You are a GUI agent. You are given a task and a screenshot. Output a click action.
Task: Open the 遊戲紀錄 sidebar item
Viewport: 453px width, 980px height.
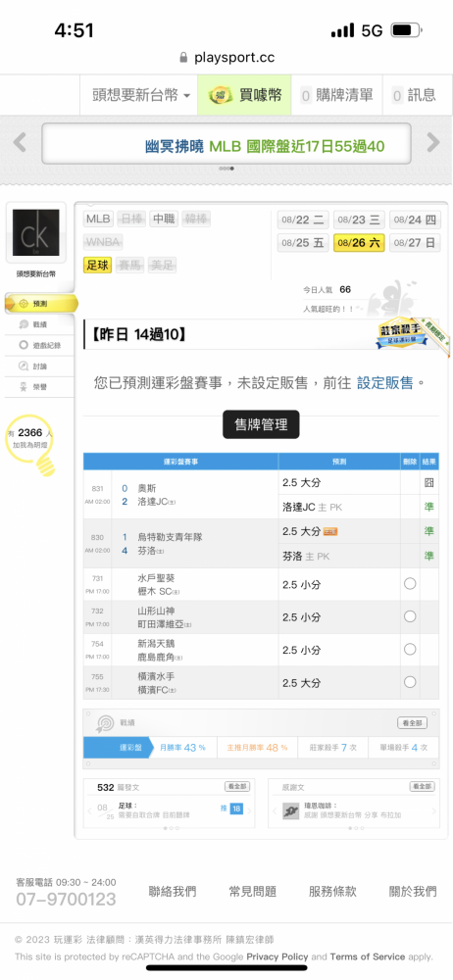(39, 345)
